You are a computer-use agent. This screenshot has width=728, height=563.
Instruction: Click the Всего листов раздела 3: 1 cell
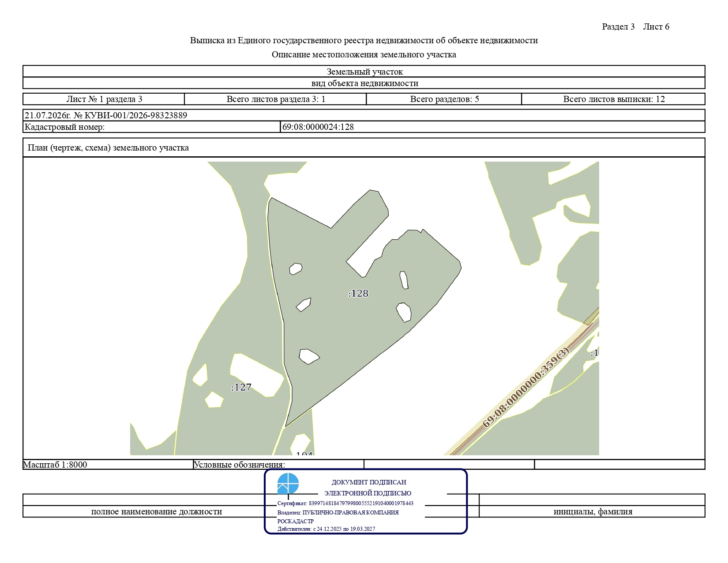pos(275,99)
